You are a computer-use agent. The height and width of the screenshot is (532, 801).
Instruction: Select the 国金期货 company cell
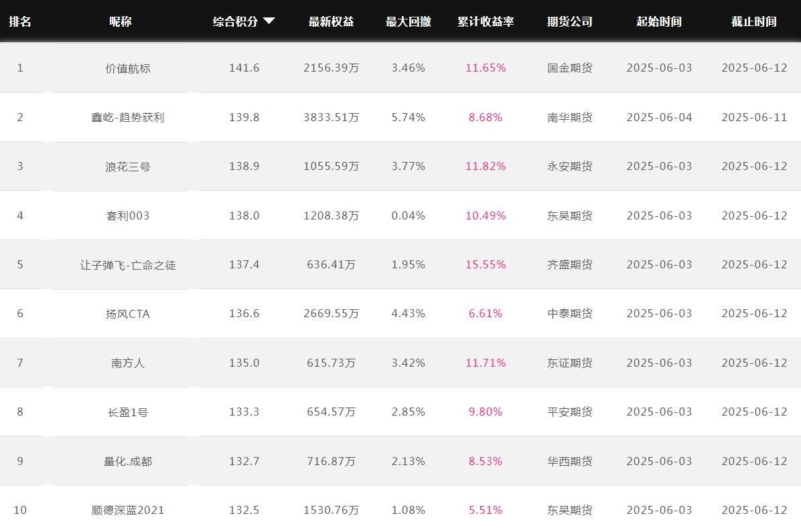(569, 68)
